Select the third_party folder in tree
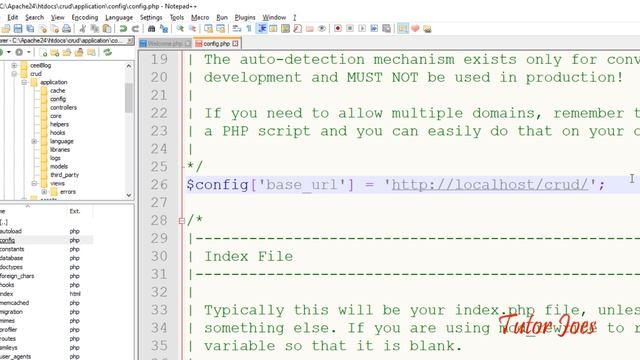This screenshot has width=640, height=360. coord(64,175)
